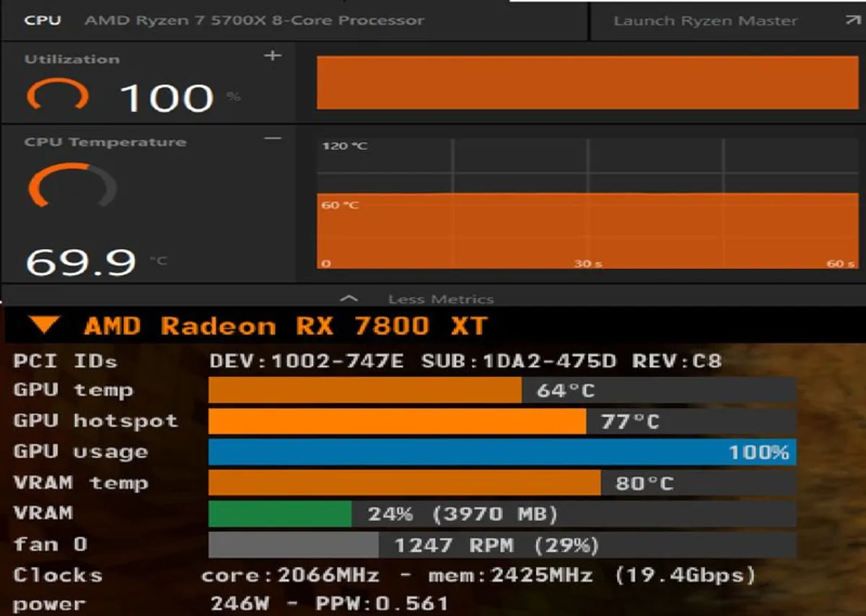Click the 69.9 °C temperature reading
866x616 pixels.
[x=96, y=262]
